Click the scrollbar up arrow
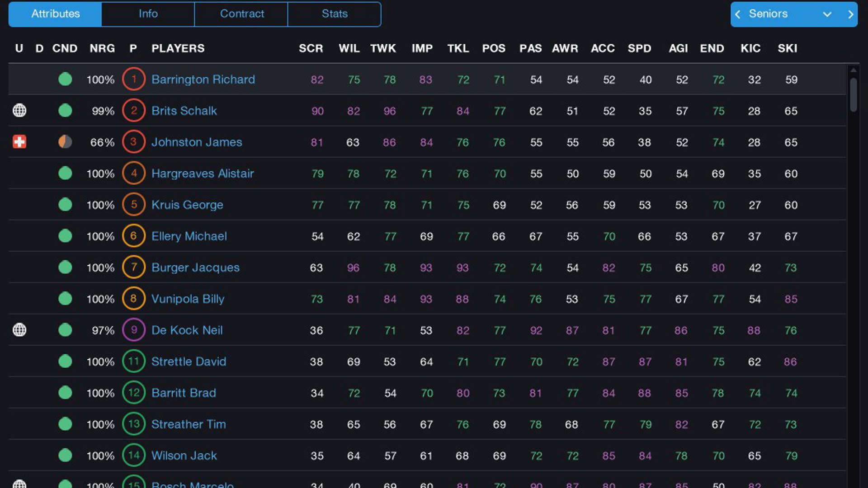The image size is (868, 488). (853, 70)
